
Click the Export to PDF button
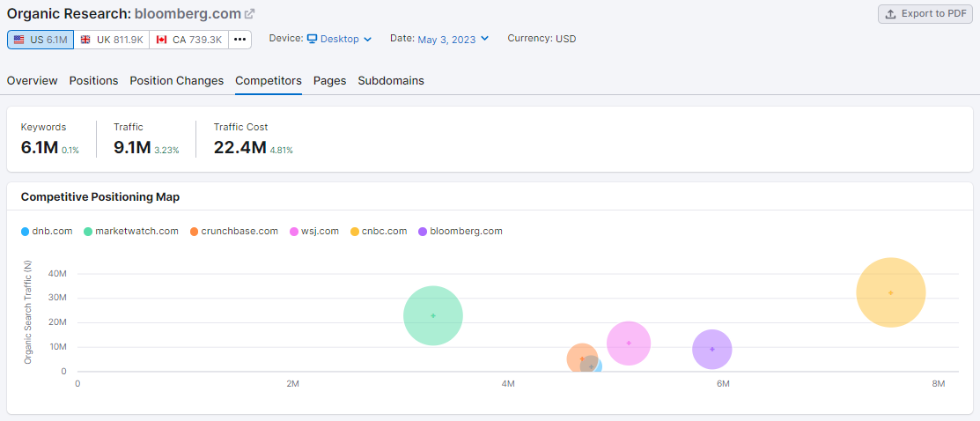coord(925,14)
